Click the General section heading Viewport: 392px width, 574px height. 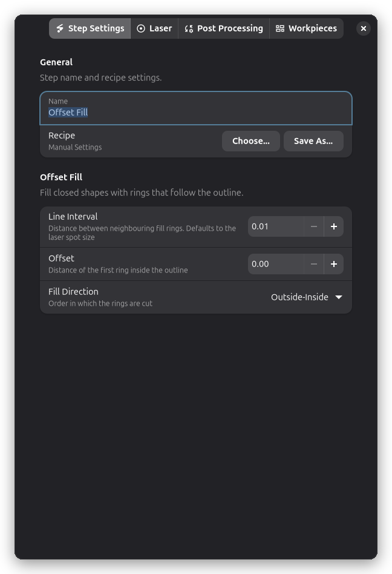pos(56,62)
